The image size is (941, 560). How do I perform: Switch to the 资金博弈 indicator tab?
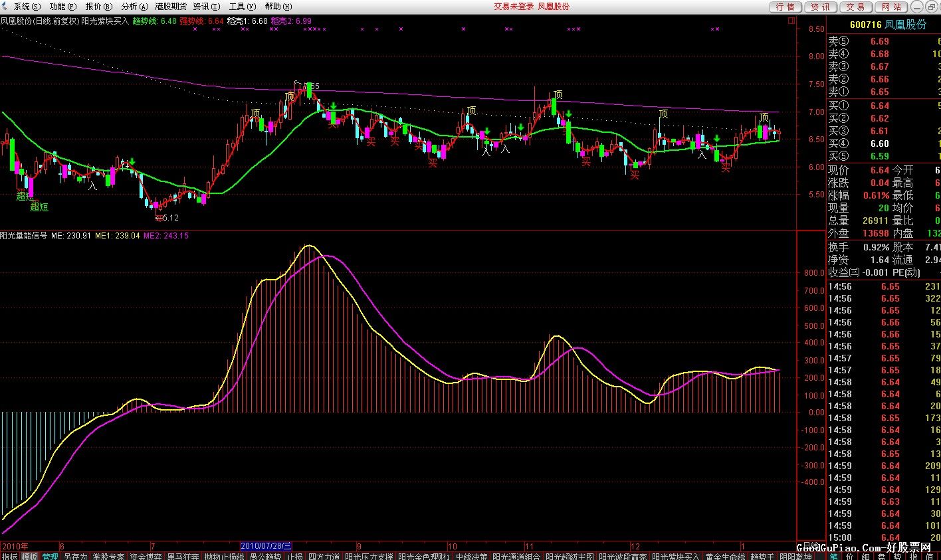[146, 556]
